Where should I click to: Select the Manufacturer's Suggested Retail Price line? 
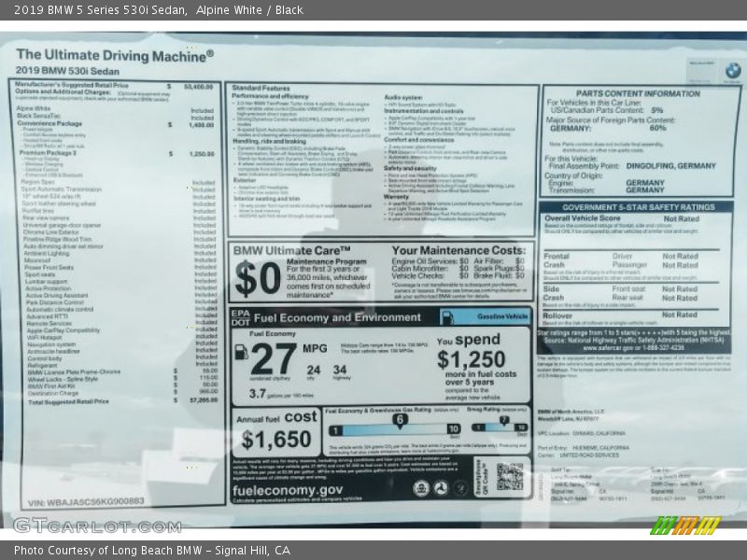coord(114,86)
